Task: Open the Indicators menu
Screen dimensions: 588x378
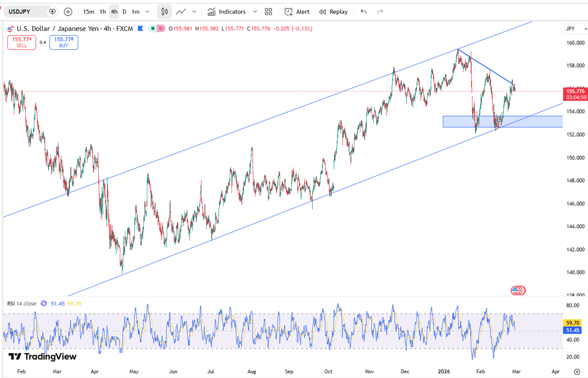Action: click(x=227, y=12)
